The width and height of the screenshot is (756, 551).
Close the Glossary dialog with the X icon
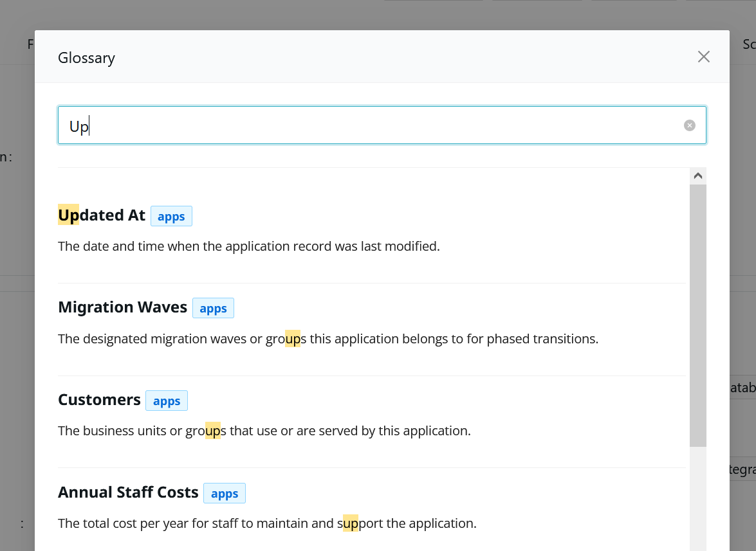[703, 57]
